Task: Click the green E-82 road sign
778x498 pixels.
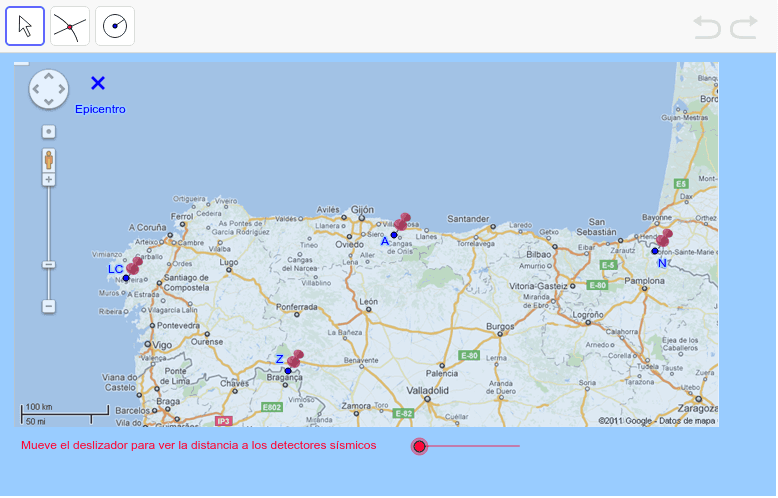Action: click(x=403, y=413)
